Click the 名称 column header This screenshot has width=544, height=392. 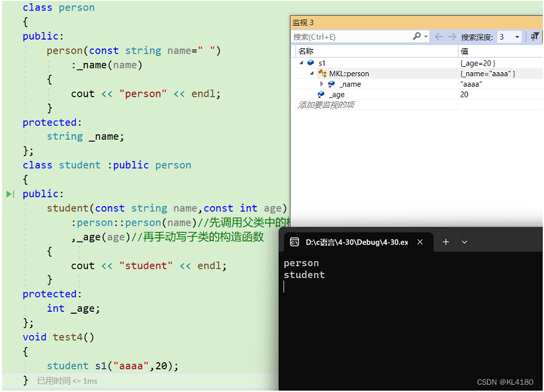click(x=306, y=52)
